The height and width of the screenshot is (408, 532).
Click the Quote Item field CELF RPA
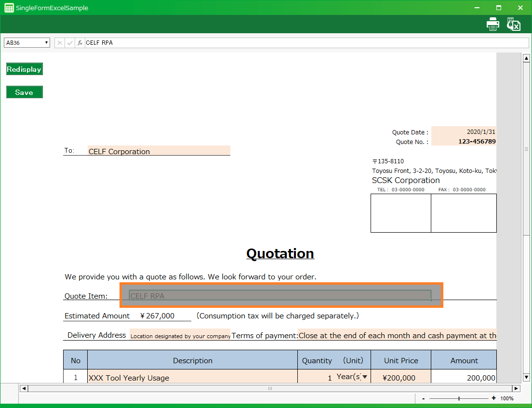279,296
